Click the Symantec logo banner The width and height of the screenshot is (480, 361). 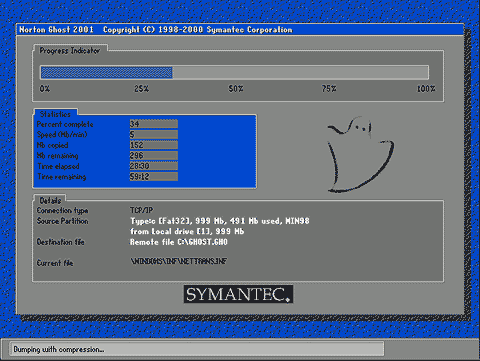(238, 294)
